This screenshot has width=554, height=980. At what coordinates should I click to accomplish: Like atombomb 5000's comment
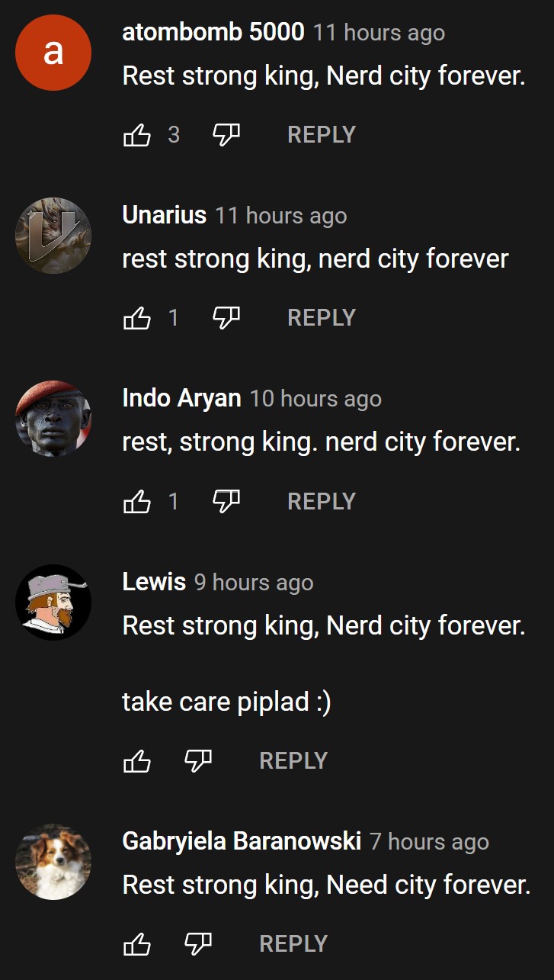point(137,135)
